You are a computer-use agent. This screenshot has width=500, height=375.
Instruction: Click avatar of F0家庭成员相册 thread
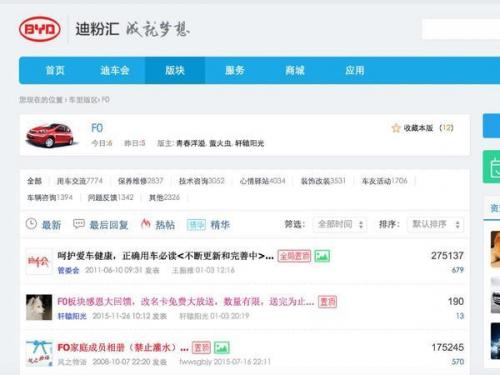click(39, 353)
